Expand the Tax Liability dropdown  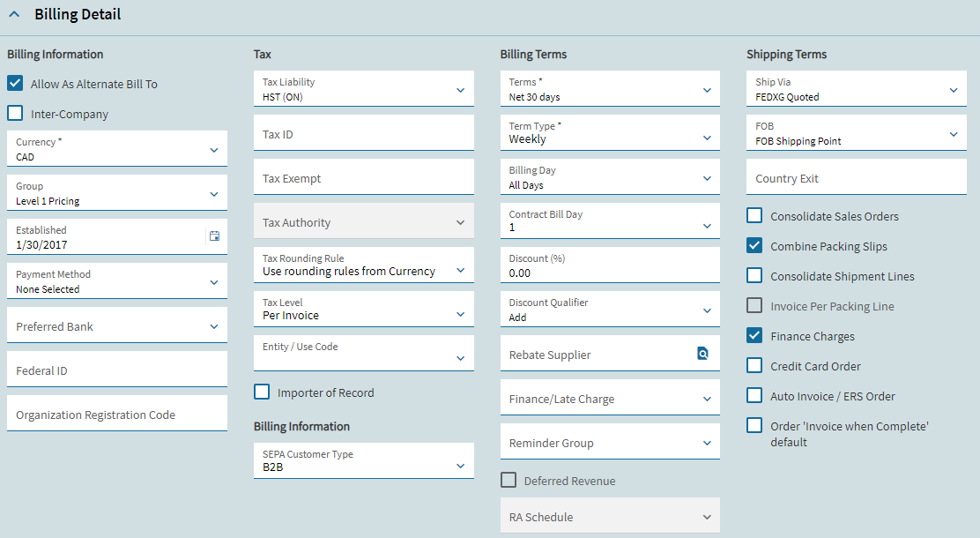point(460,89)
